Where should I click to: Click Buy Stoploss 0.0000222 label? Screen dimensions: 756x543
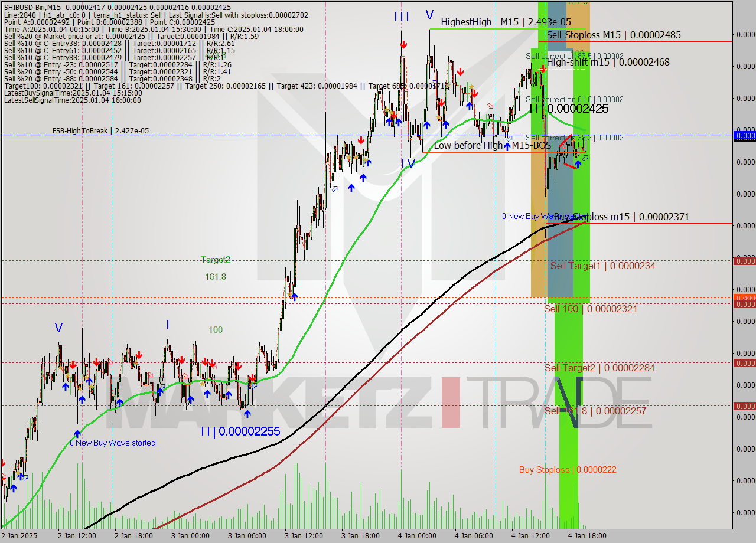click(568, 470)
